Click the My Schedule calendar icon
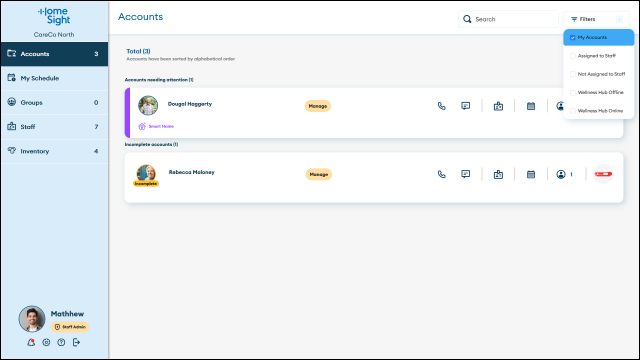This screenshot has width=640, height=360. pyautogui.click(x=11, y=78)
